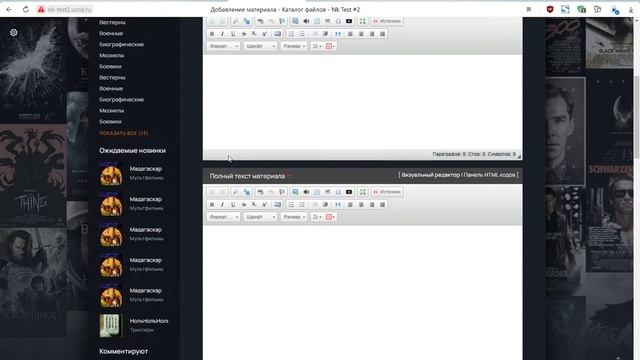Toggle underline in the full text editor

coord(233,204)
